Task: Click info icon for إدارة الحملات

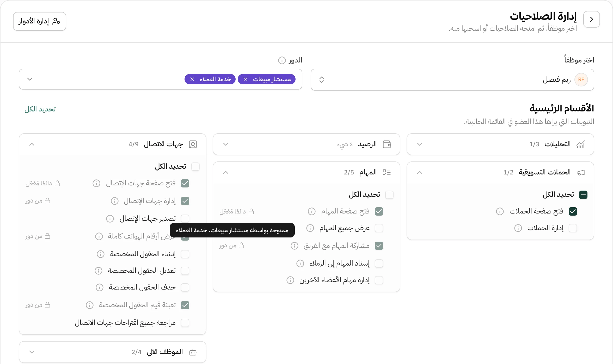Action: tap(518, 228)
